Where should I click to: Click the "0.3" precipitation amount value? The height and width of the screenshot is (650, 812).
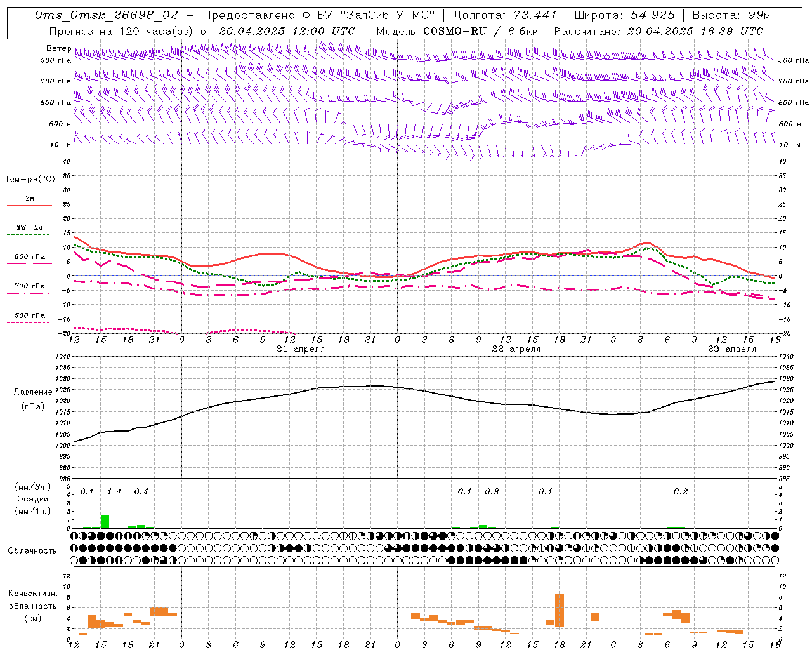(492, 492)
